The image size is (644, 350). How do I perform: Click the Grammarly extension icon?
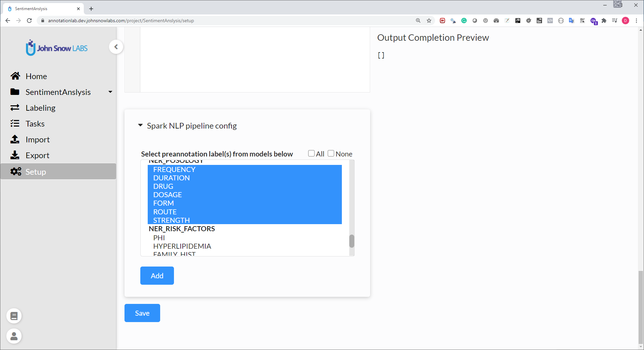(464, 21)
